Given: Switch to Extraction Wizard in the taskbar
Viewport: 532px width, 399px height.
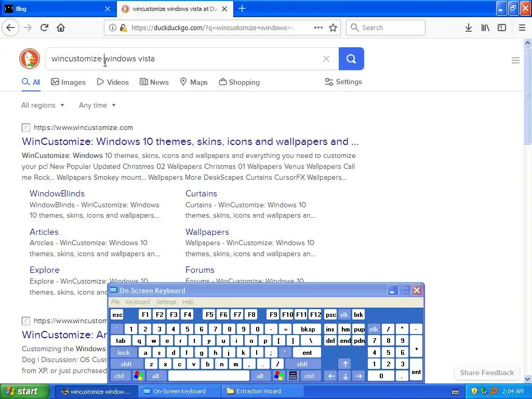Looking at the screenshot, I should tap(262, 391).
